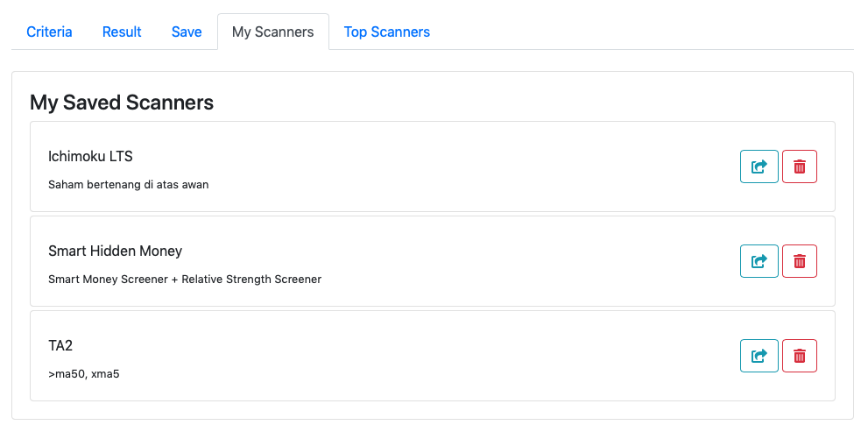Select the My Scanners tab
This screenshot has width=868, height=432.
click(273, 32)
